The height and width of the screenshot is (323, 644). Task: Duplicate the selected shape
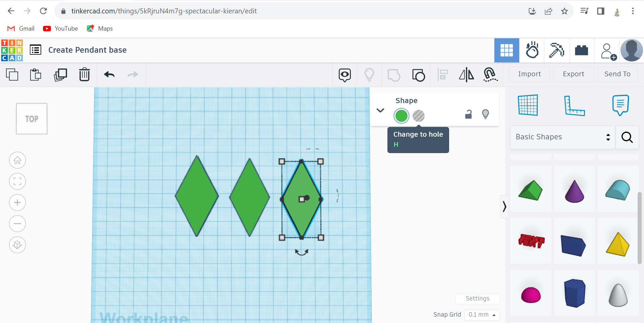60,75
